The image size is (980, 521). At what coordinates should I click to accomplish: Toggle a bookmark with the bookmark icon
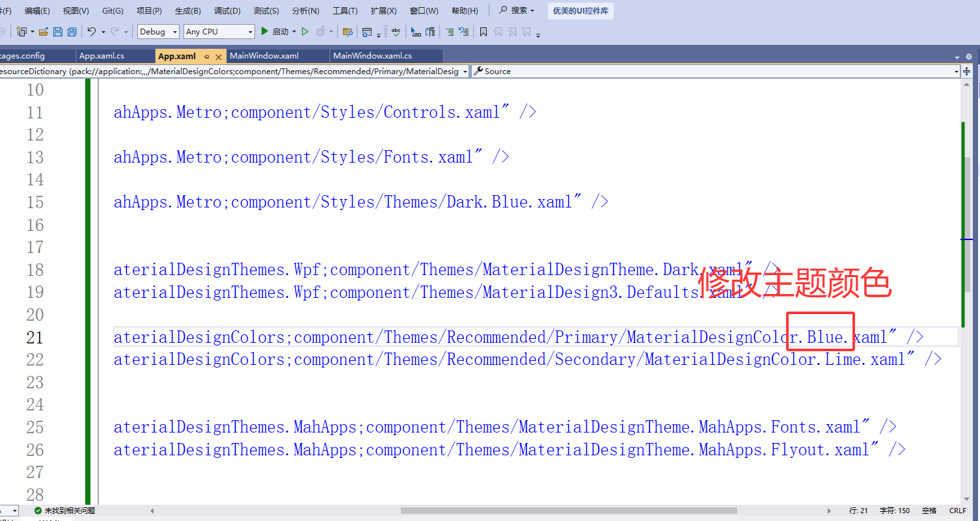pyautogui.click(x=483, y=31)
